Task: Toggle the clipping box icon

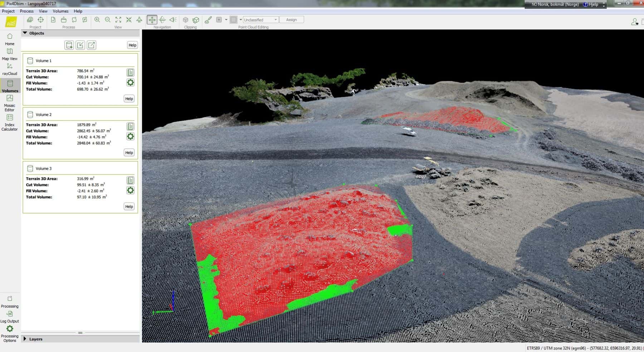Action: coord(185,20)
